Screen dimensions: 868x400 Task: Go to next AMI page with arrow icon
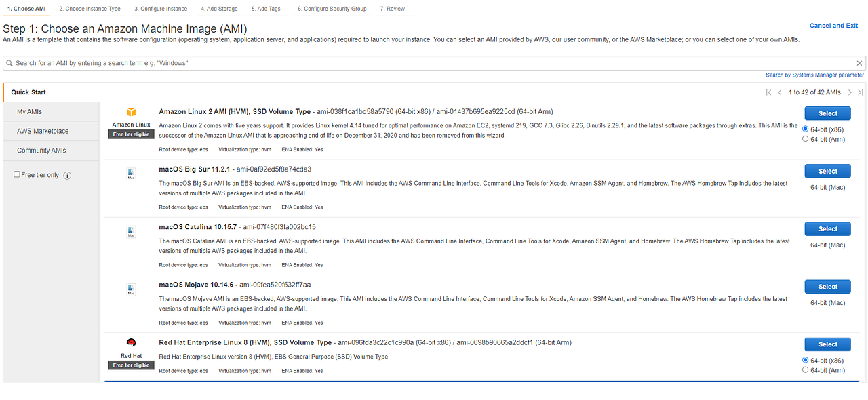(850, 92)
